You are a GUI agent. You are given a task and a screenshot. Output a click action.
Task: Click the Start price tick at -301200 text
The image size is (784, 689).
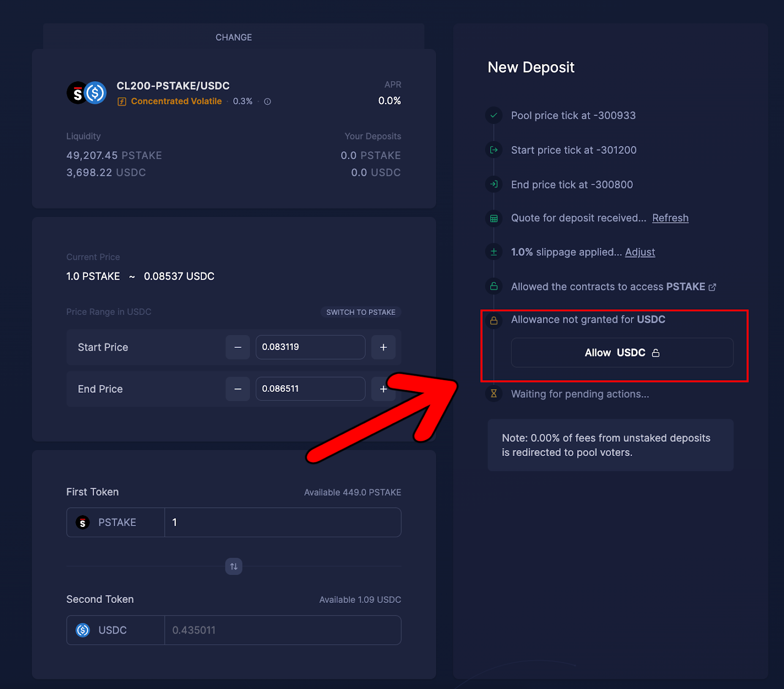[x=574, y=150]
